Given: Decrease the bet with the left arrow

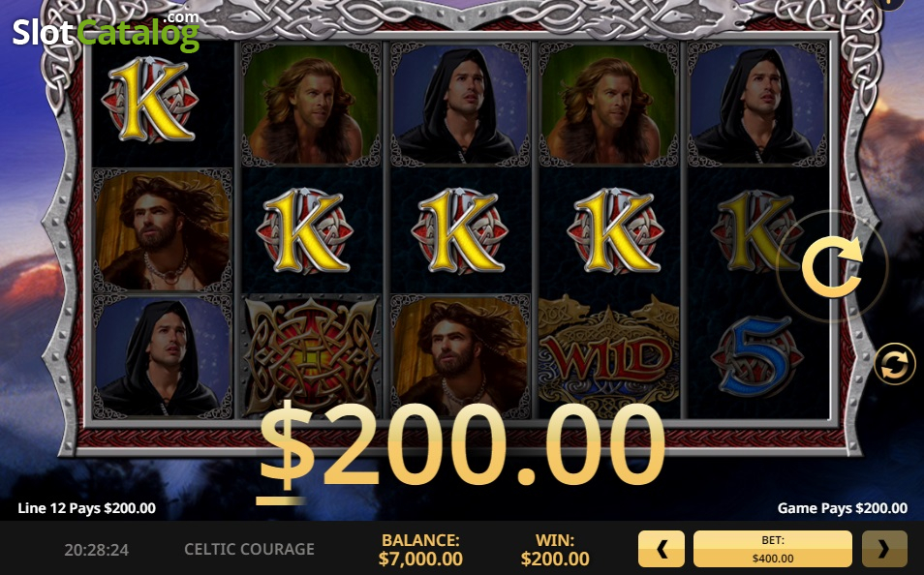Looking at the screenshot, I should pos(662,549).
